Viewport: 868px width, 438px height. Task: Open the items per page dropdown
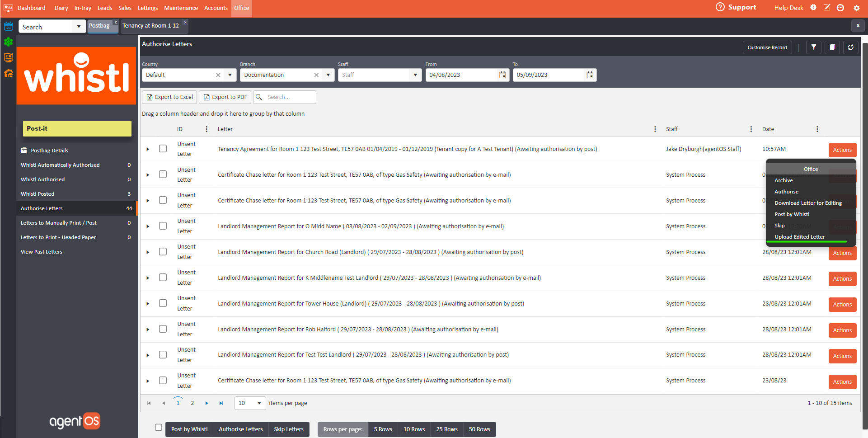click(259, 403)
